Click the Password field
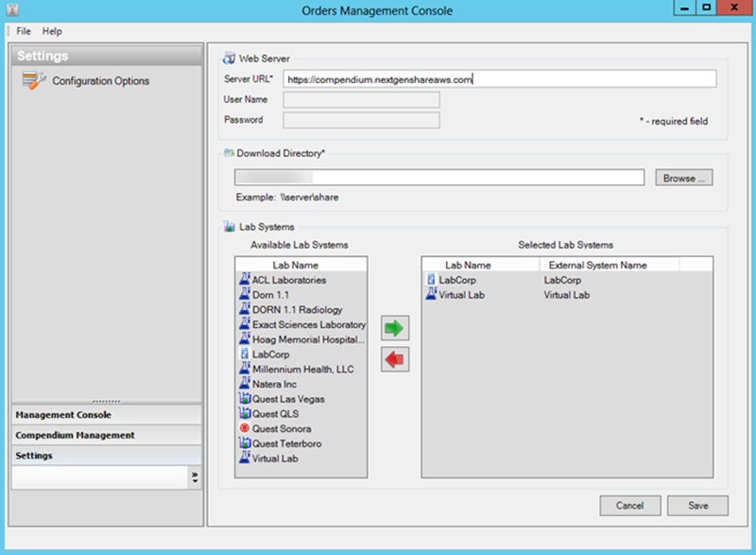 [x=361, y=120]
